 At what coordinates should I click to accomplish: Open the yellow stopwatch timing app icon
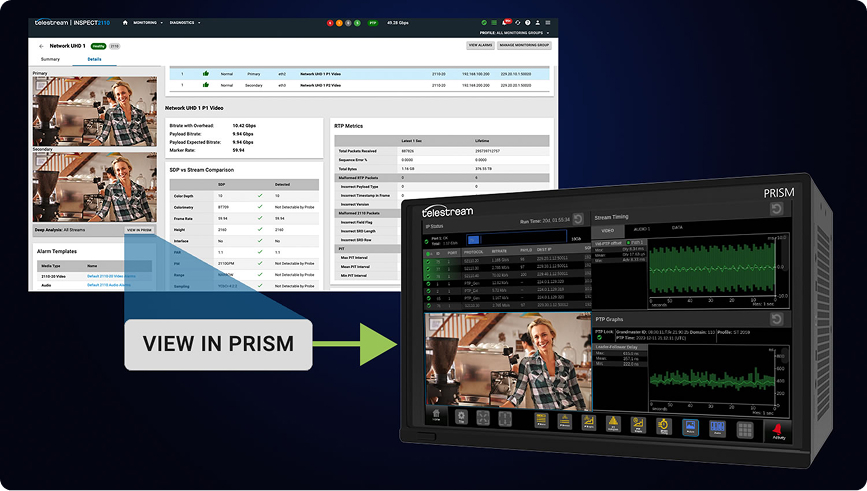[x=664, y=426]
